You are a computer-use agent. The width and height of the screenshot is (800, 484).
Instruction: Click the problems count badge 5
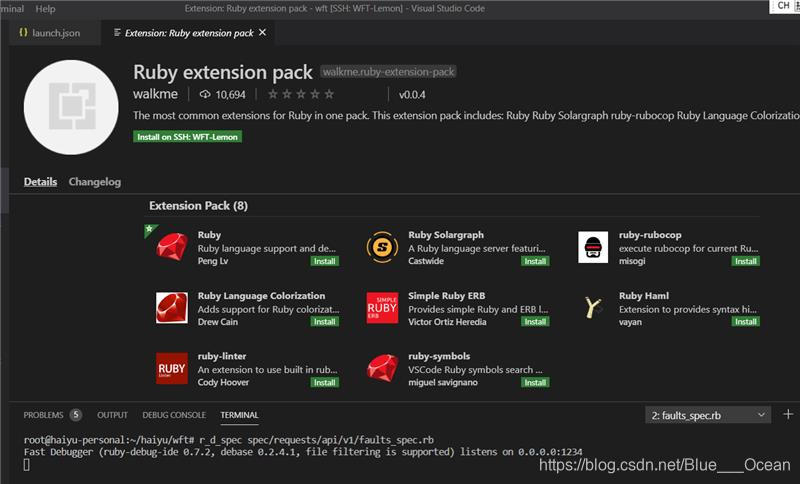click(x=76, y=415)
